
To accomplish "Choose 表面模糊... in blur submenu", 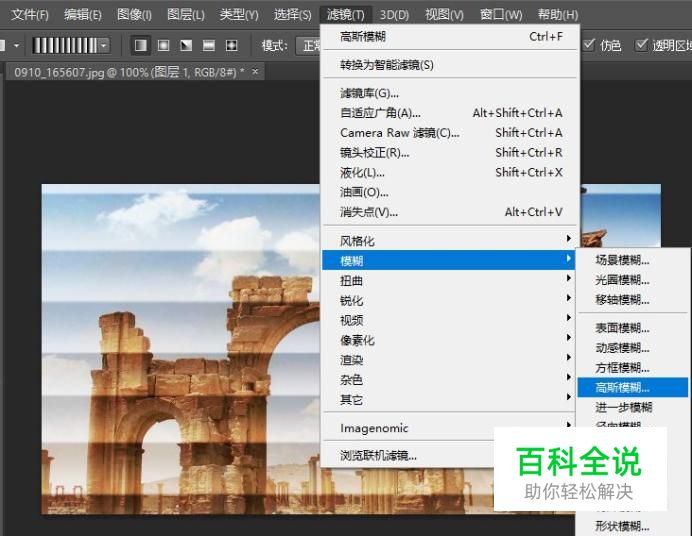I will click(632, 328).
